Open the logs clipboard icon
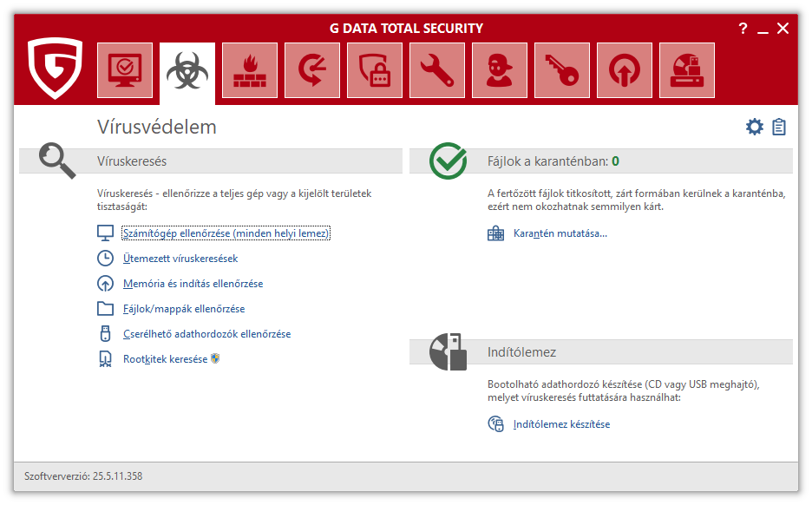 [779, 127]
